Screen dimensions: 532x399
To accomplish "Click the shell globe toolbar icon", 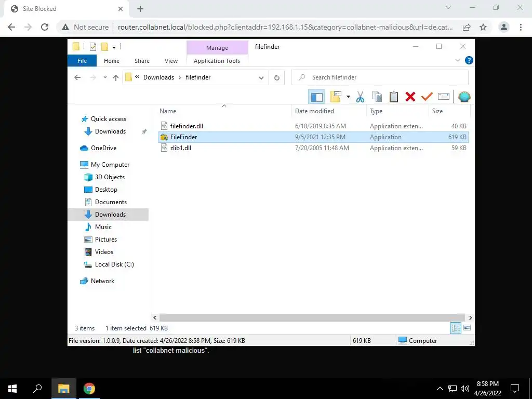I will tap(464, 97).
